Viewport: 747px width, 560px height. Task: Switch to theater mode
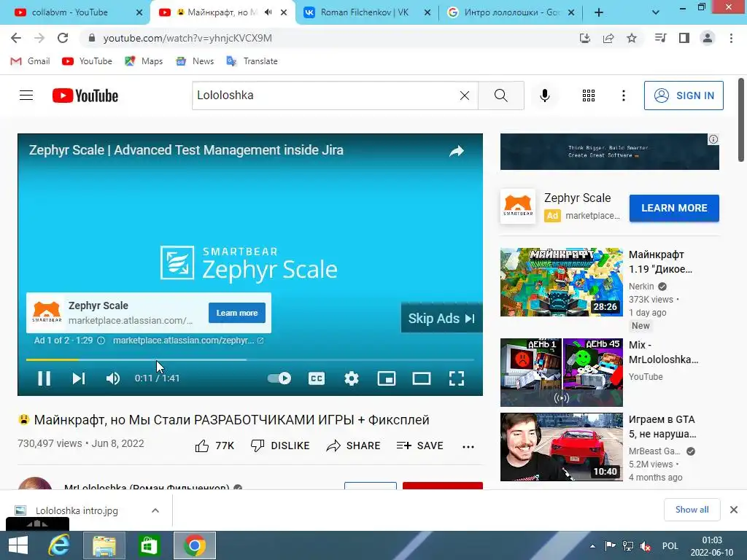coord(422,378)
